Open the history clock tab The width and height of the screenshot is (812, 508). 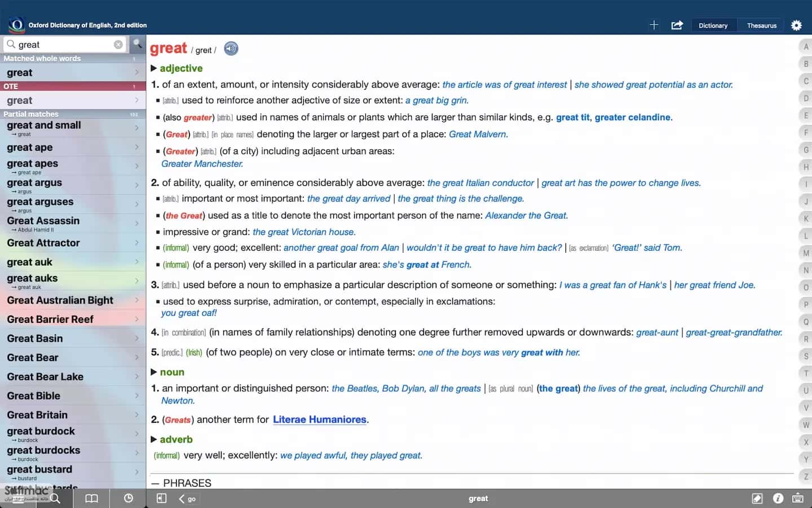tap(129, 498)
